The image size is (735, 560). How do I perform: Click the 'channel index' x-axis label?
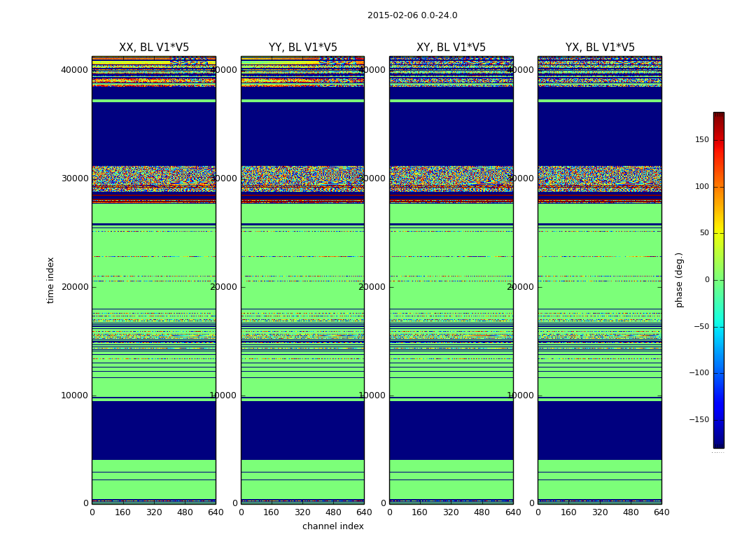(x=332, y=526)
